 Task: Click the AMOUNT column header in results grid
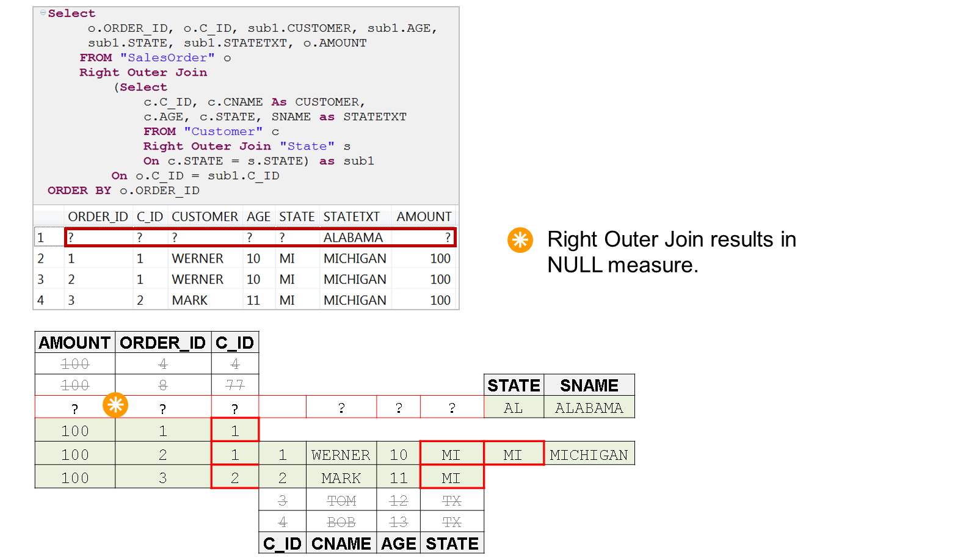(424, 217)
